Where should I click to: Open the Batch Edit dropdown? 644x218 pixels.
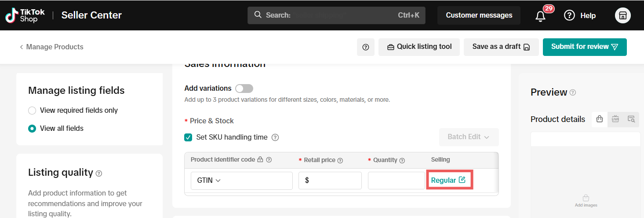(x=468, y=137)
